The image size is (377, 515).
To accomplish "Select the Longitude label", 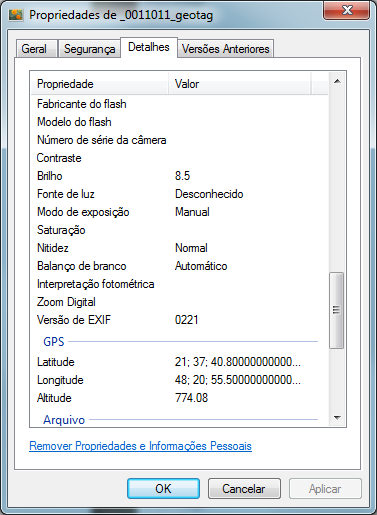I will click(x=60, y=380).
